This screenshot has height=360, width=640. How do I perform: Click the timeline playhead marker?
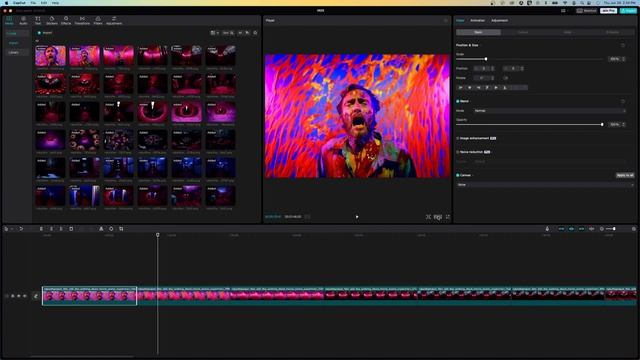click(158, 235)
